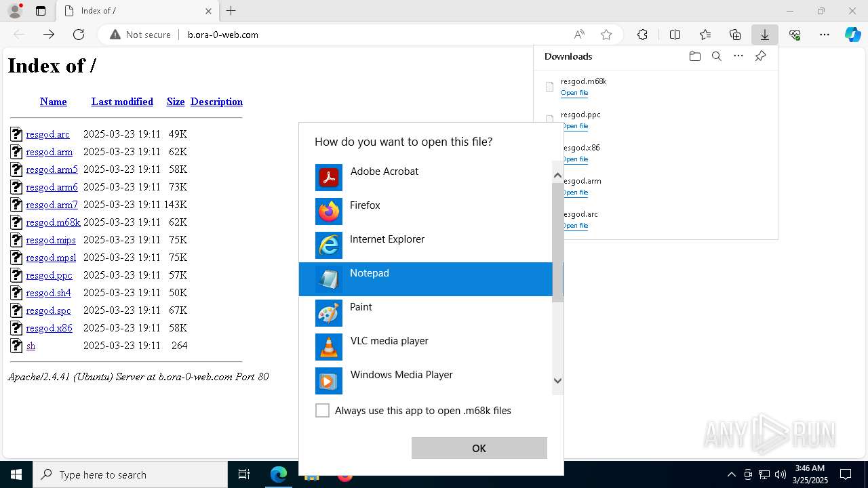
Task: Select the 'Index of /' tab
Action: tap(138, 11)
